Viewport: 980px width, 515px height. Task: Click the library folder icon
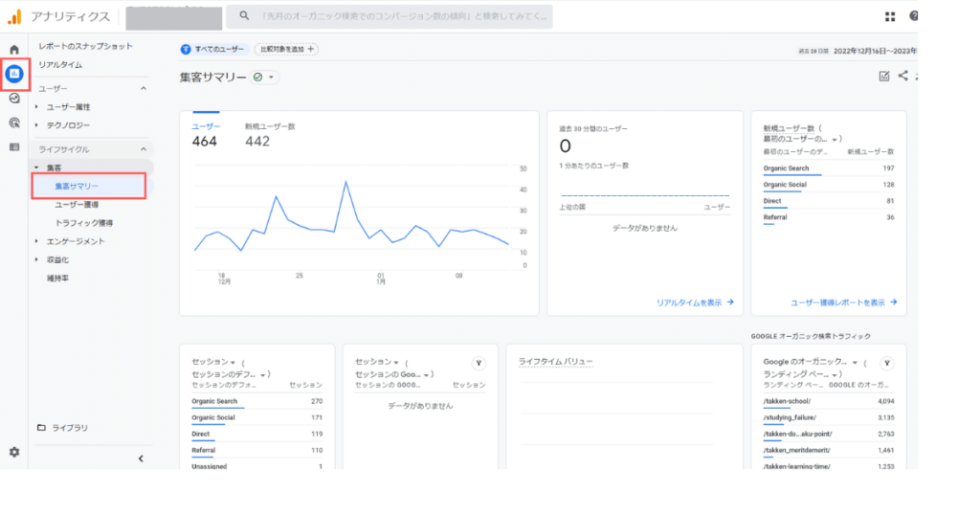pyautogui.click(x=41, y=428)
